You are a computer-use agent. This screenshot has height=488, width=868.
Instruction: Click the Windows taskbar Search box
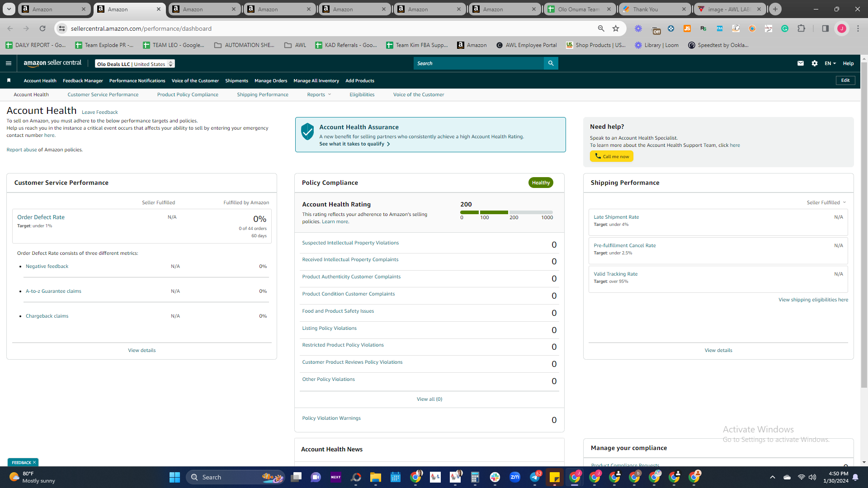click(x=236, y=477)
